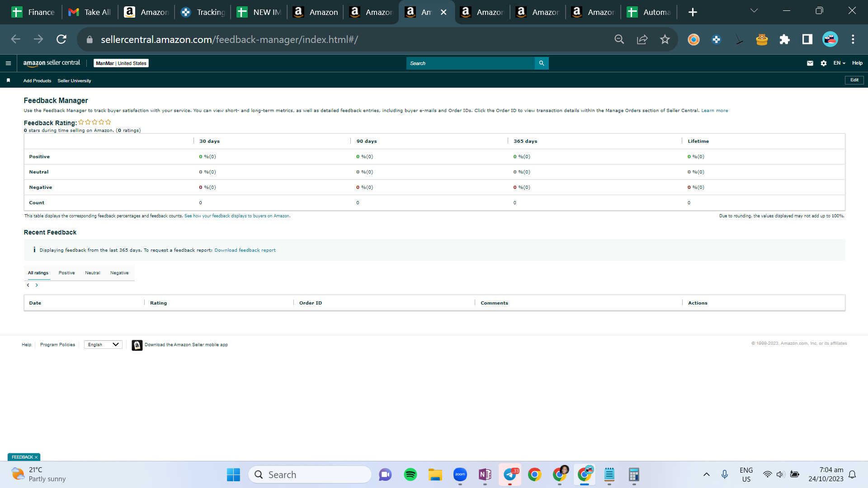Open the Chrome three-dot menu
Screen dimensions: 868x488
pyautogui.click(x=853, y=39)
